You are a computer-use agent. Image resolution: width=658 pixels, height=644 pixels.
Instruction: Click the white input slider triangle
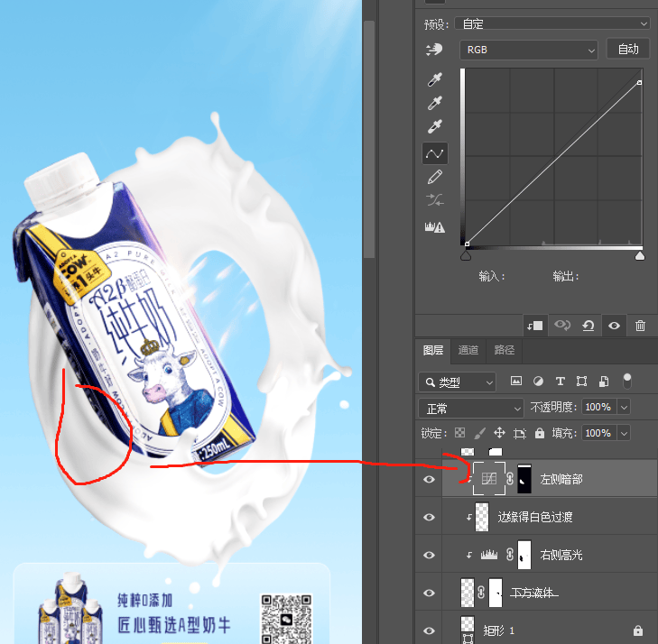[640, 256]
